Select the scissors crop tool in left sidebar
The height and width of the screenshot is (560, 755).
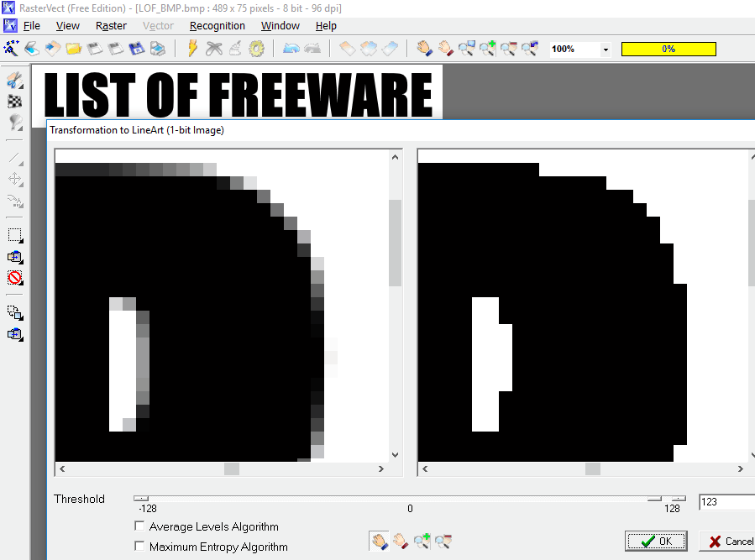15,81
